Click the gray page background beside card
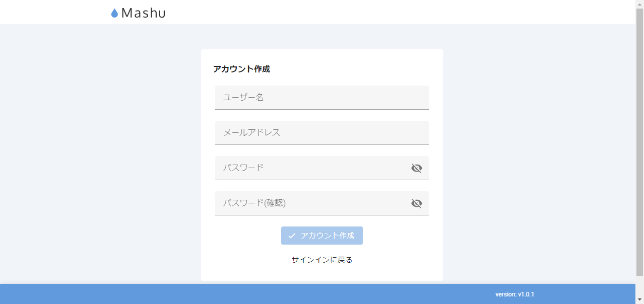 (x=101, y=151)
